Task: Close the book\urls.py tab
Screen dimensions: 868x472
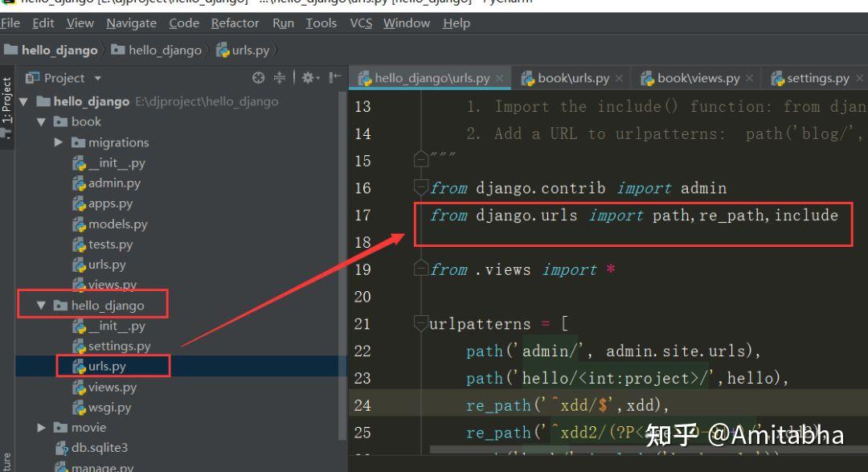Action: (x=619, y=79)
